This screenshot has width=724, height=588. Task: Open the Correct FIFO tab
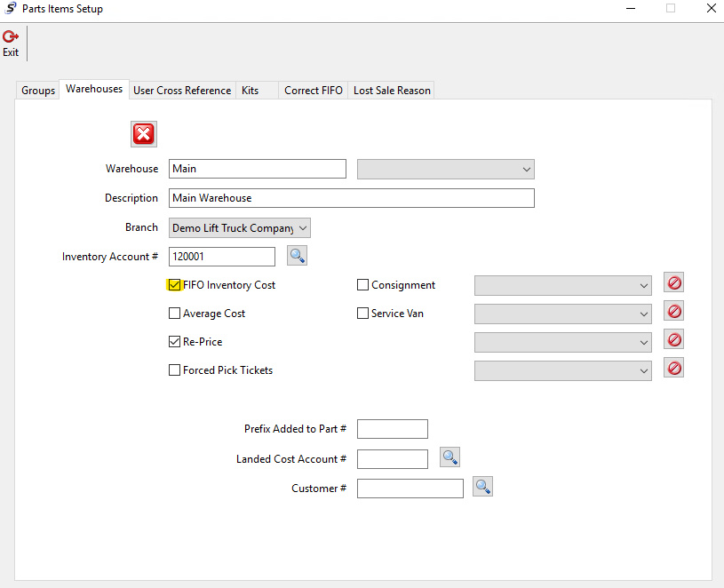click(313, 91)
